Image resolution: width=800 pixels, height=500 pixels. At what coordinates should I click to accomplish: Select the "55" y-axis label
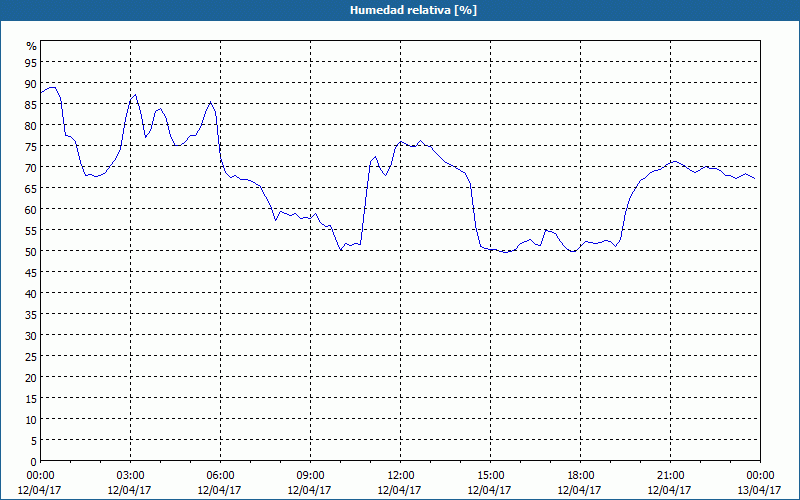31,230
